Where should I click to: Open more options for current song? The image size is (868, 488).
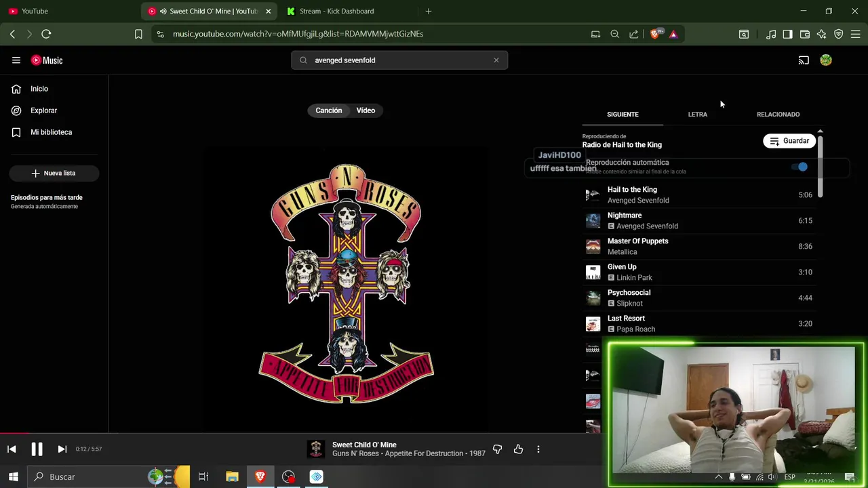coord(538,449)
